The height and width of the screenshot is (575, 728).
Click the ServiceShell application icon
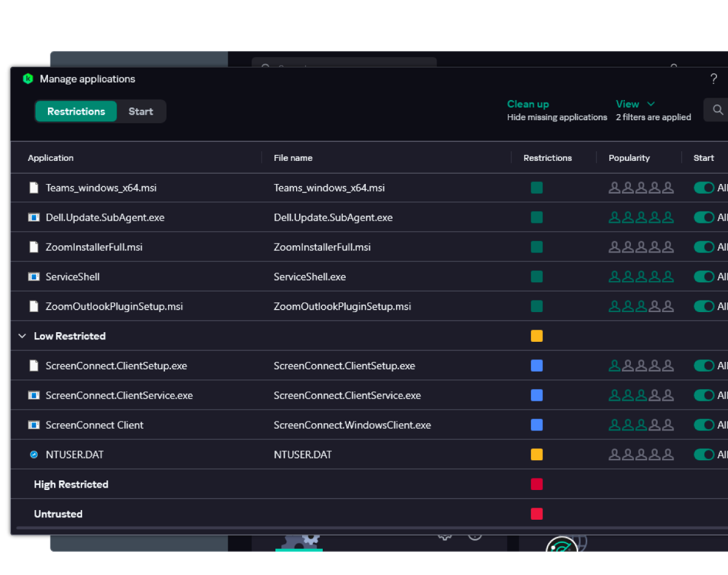[34, 277]
